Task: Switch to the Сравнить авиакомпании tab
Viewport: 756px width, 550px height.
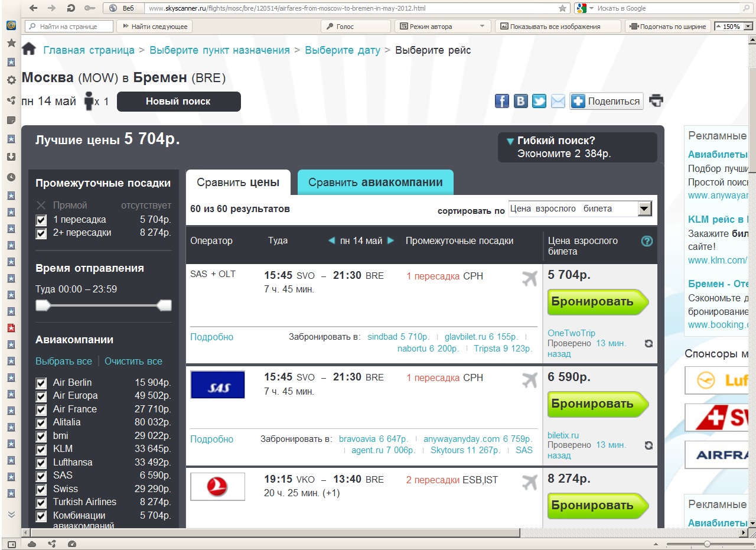Action: (x=376, y=183)
